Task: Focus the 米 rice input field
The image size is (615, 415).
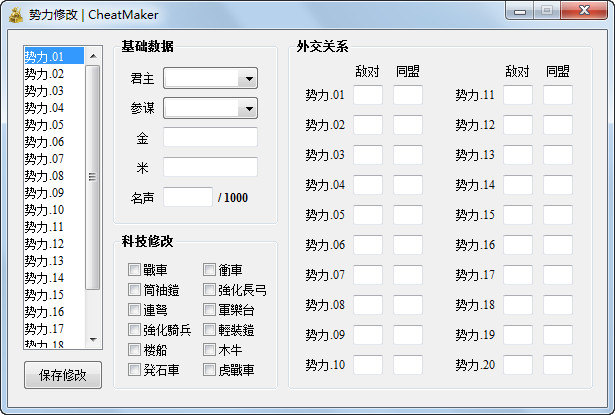Action: coord(210,167)
